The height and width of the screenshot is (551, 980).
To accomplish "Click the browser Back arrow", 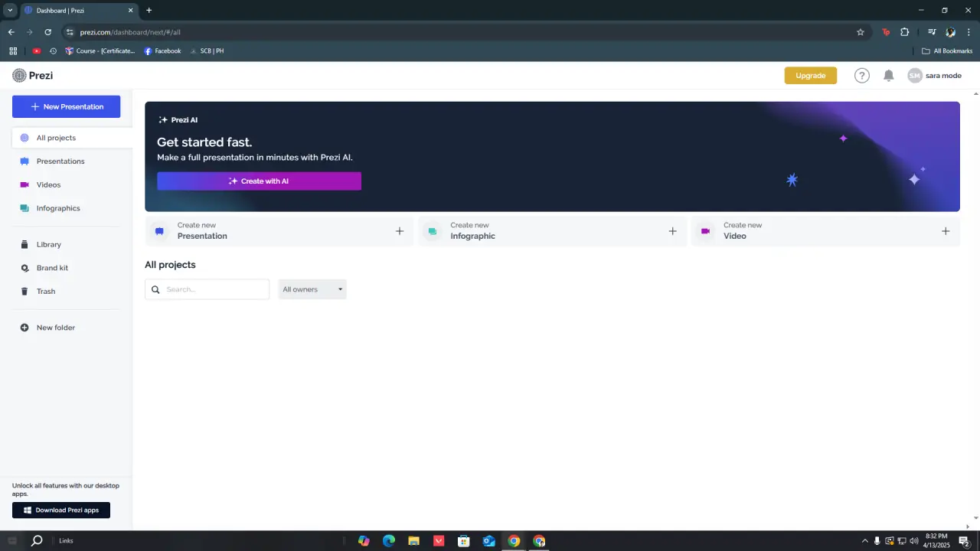I will tap(11, 32).
